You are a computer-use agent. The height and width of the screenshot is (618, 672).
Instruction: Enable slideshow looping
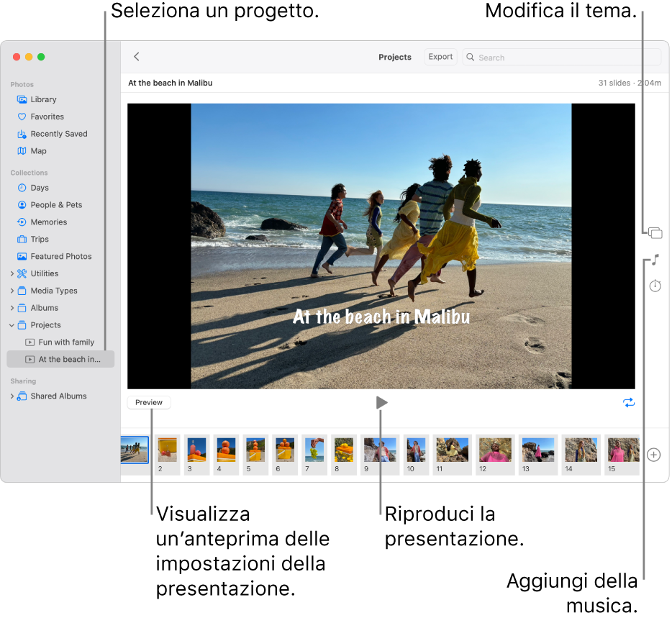pos(629,403)
